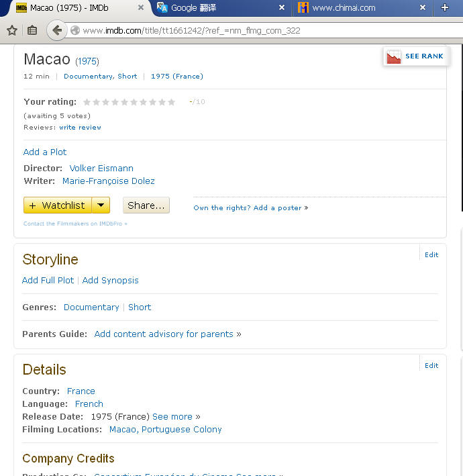Open Short genre link under the title

pyautogui.click(x=127, y=76)
